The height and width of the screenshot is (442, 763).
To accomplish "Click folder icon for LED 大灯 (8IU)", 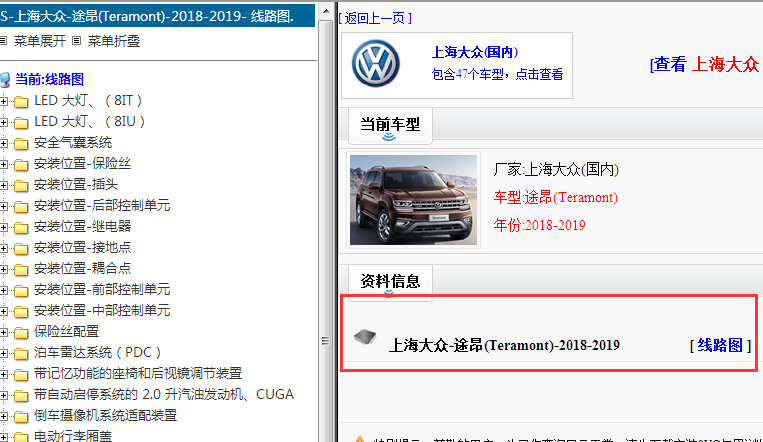I will click(x=21, y=122).
